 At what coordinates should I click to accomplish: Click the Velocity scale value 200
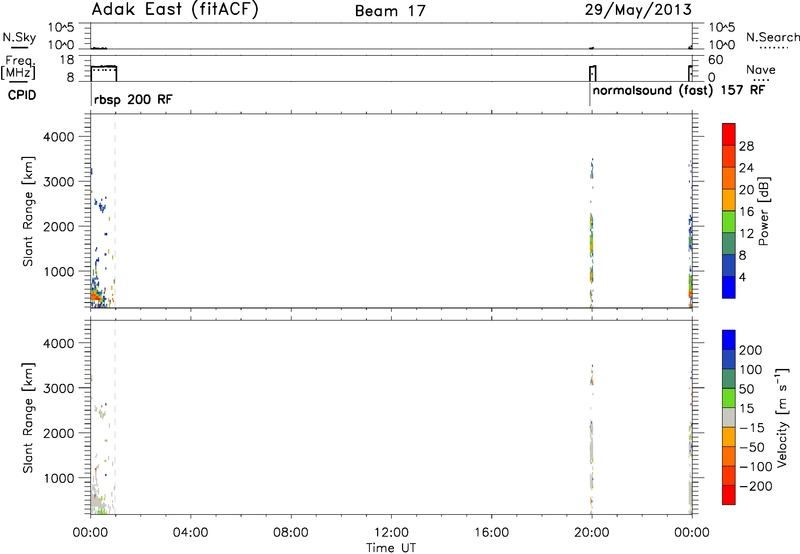tap(751, 350)
